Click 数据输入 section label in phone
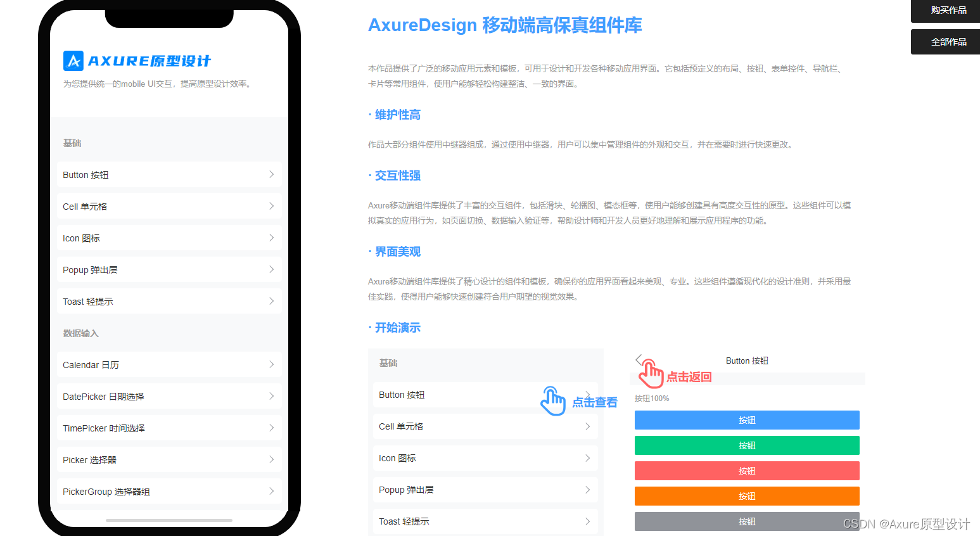The width and height of the screenshot is (980, 536). tap(81, 333)
